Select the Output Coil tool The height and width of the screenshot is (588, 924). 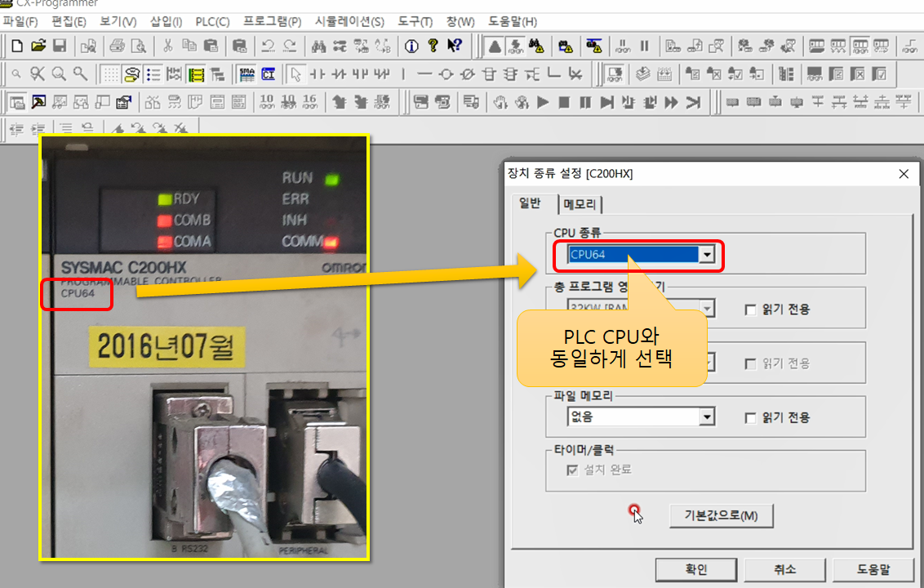(446, 74)
